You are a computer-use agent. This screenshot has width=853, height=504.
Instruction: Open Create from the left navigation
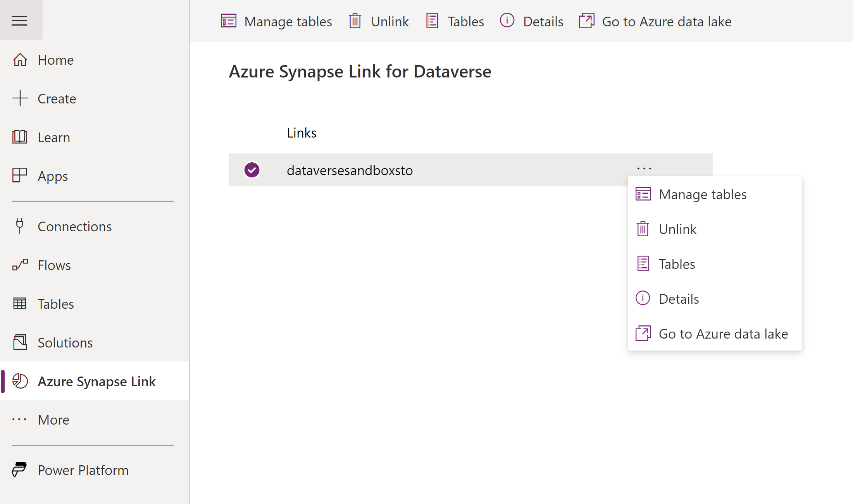(x=57, y=99)
